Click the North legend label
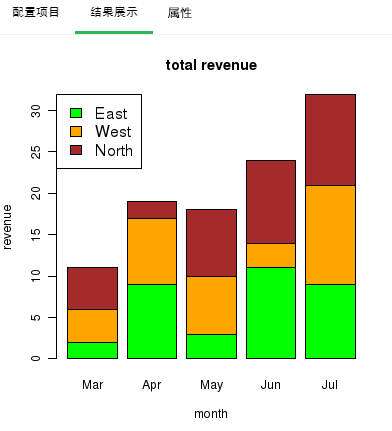Viewport: 392px width, 431px height. pyautogui.click(x=114, y=150)
